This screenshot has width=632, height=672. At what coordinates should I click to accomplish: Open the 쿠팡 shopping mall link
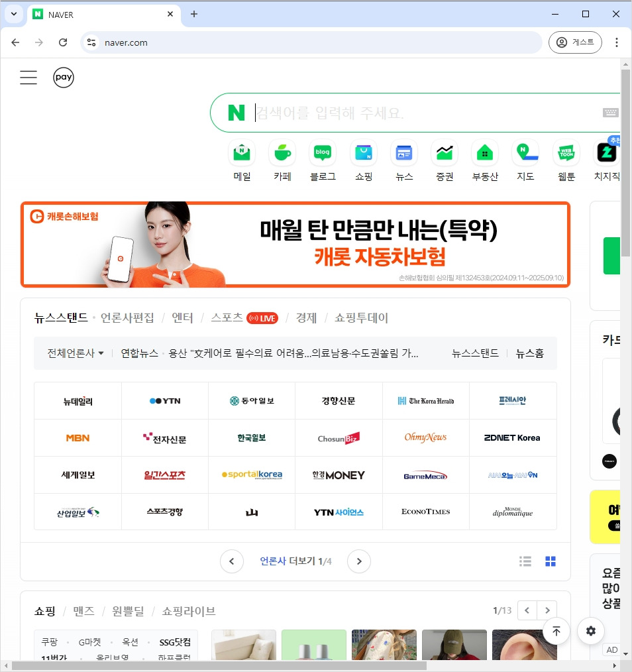point(49,642)
